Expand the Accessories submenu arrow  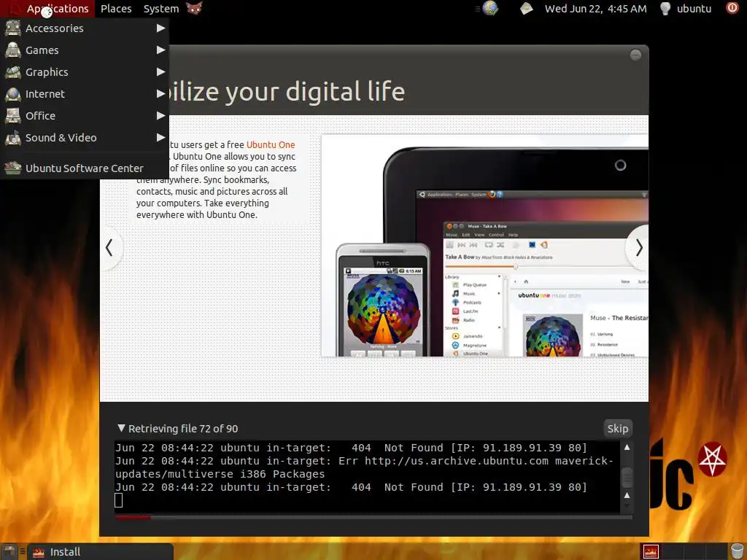point(161,28)
